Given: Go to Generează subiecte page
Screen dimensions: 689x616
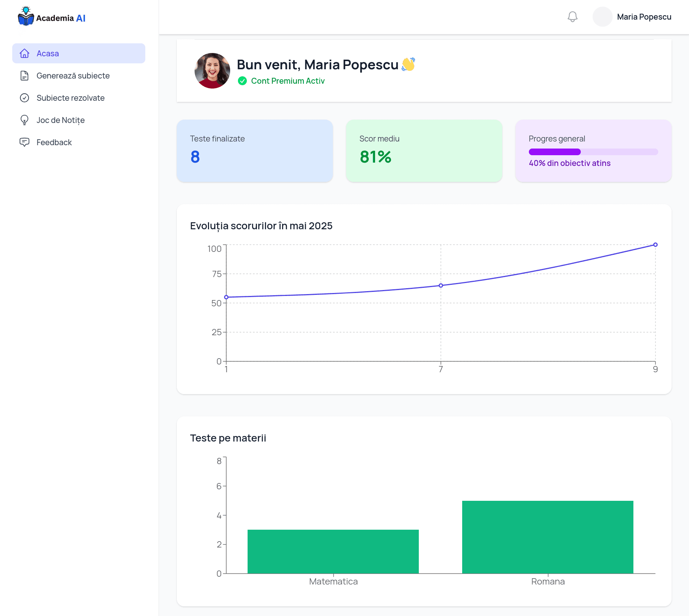Looking at the screenshot, I should click(73, 76).
